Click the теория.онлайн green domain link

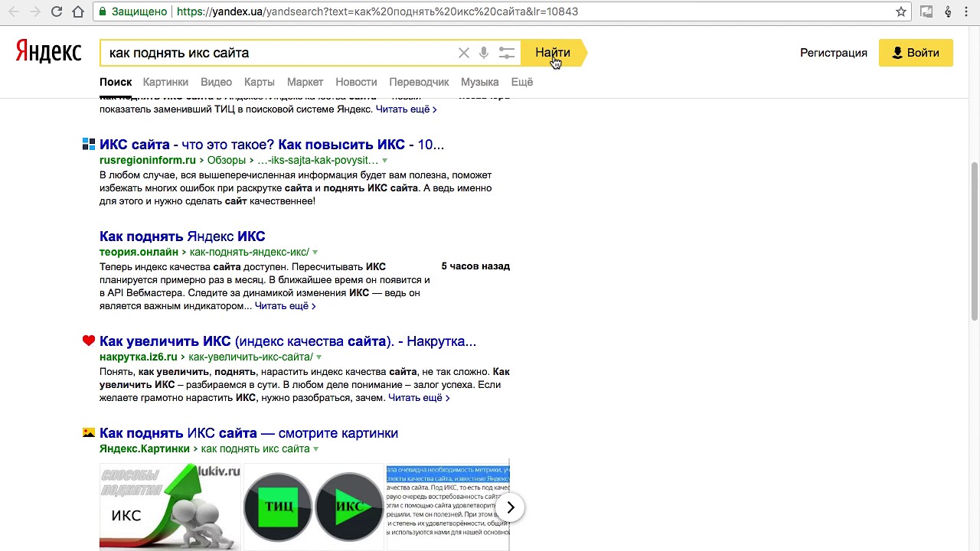click(x=139, y=252)
